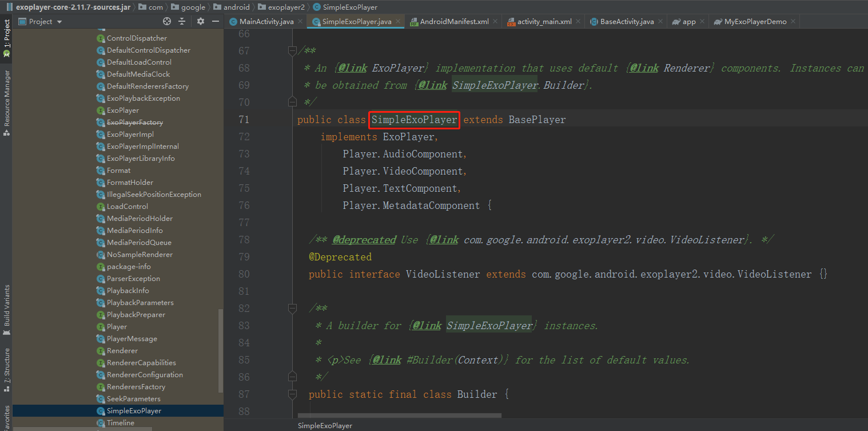Switch to MainActivity.java tab

(x=266, y=22)
